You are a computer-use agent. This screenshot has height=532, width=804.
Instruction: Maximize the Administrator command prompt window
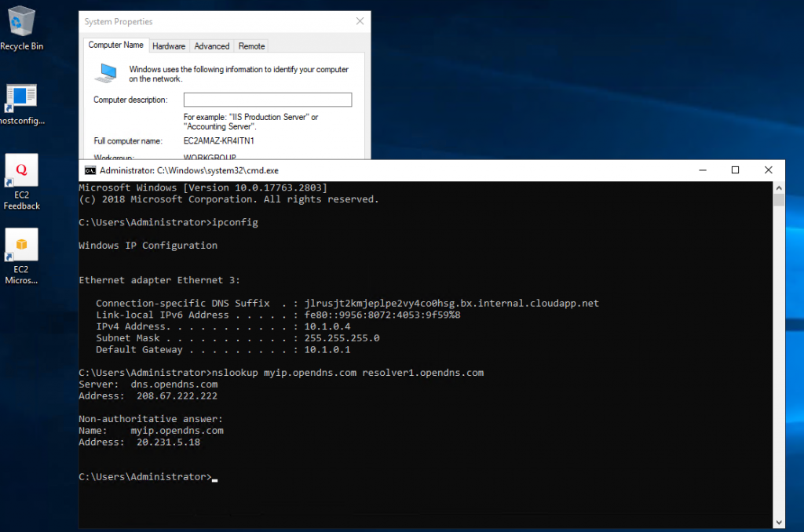pyautogui.click(x=735, y=170)
